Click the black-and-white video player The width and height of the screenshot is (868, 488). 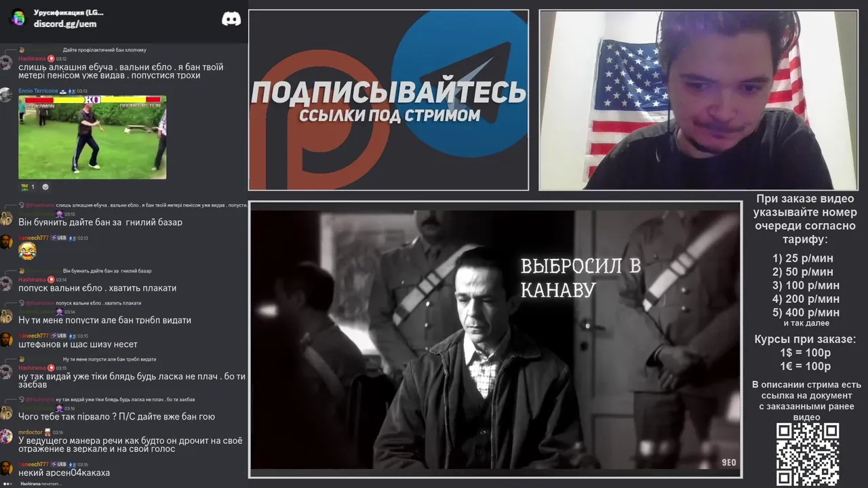[x=495, y=340]
